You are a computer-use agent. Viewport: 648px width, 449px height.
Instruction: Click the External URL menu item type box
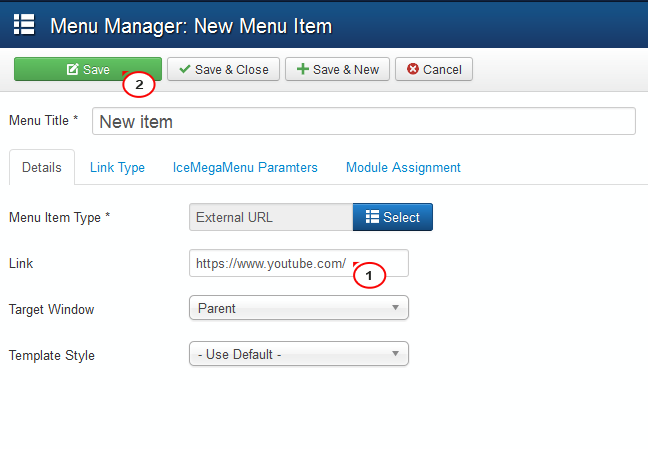[271, 217]
